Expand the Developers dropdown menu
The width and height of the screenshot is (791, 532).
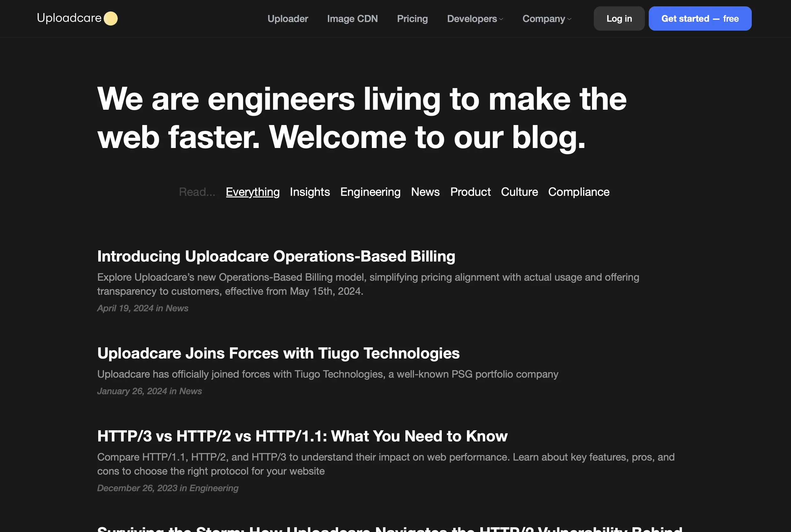[475, 19]
